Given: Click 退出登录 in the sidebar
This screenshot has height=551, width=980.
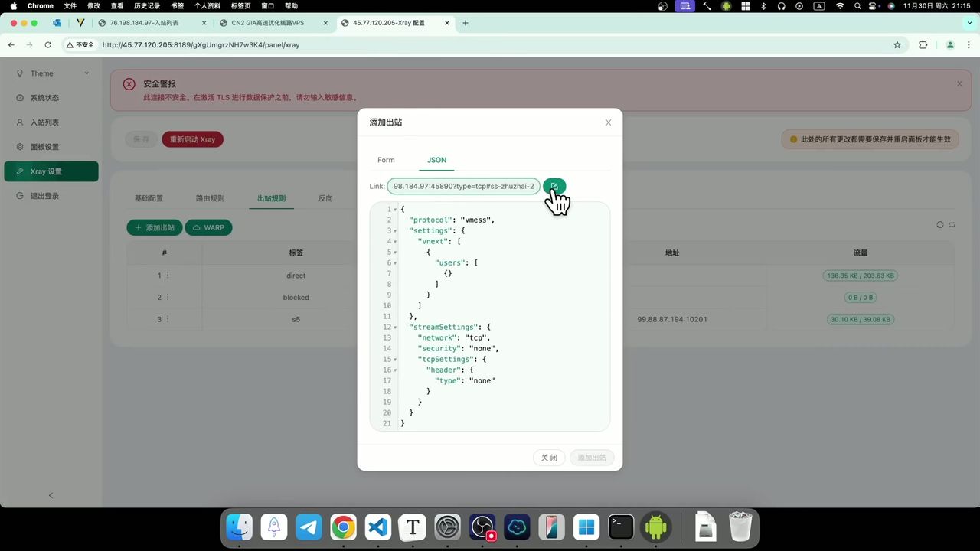Looking at the screenshot, I should pos(44,196).
